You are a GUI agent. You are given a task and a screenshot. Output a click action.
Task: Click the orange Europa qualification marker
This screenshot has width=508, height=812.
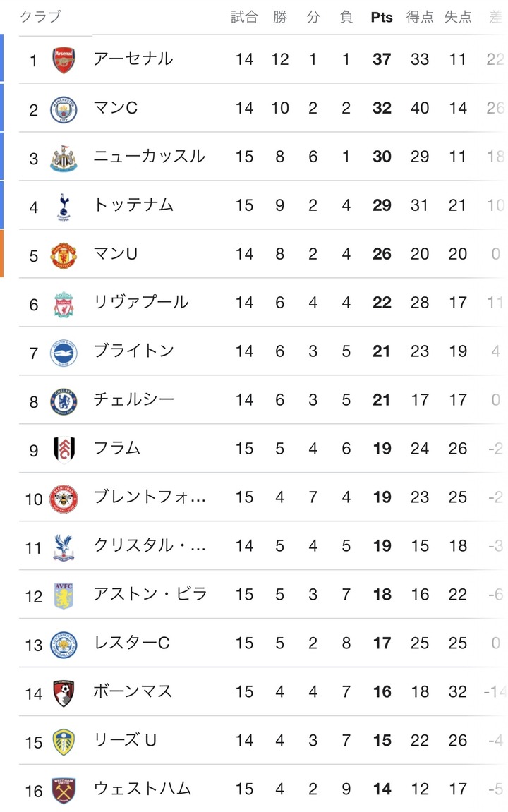(x=1, y=254)
